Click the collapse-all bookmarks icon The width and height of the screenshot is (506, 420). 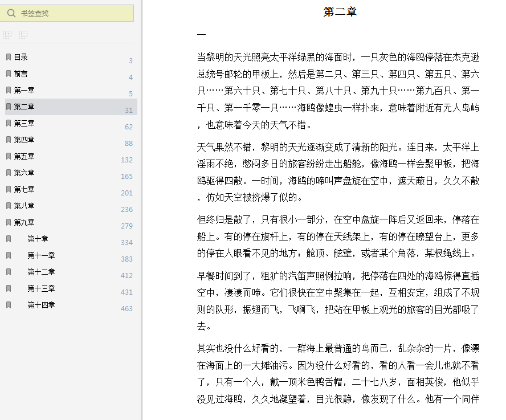tap(23, 34)
